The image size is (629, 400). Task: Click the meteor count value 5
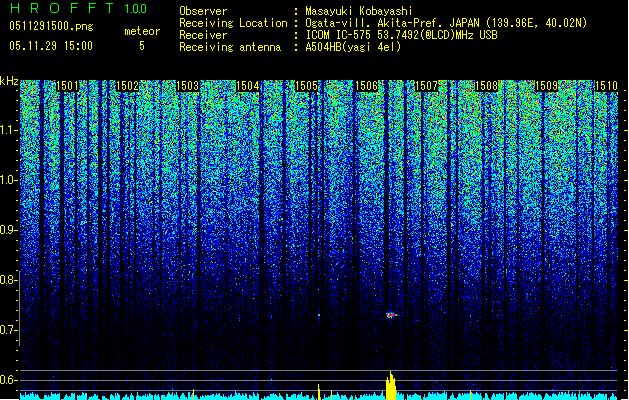tap(142, 46)
